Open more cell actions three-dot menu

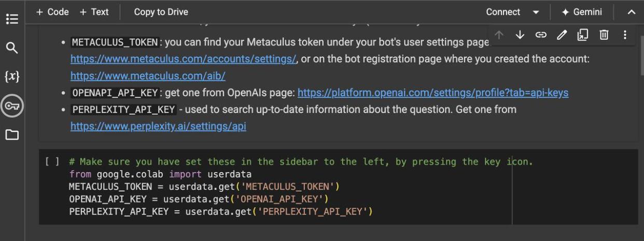tap(625, 35)
